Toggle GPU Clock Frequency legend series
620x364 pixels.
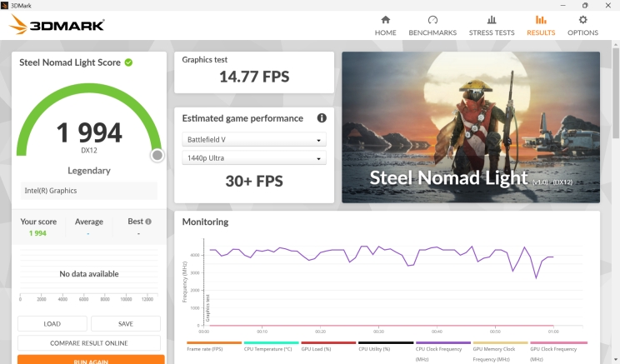[558, 351]
